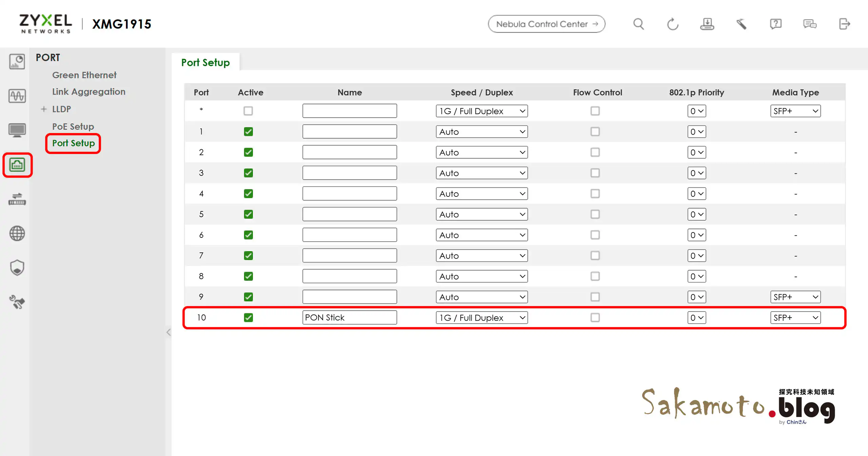This screenshot has height=456, width=868.
Task: Open the dashboard icon in left sidebar
Action: pos(17,62)
